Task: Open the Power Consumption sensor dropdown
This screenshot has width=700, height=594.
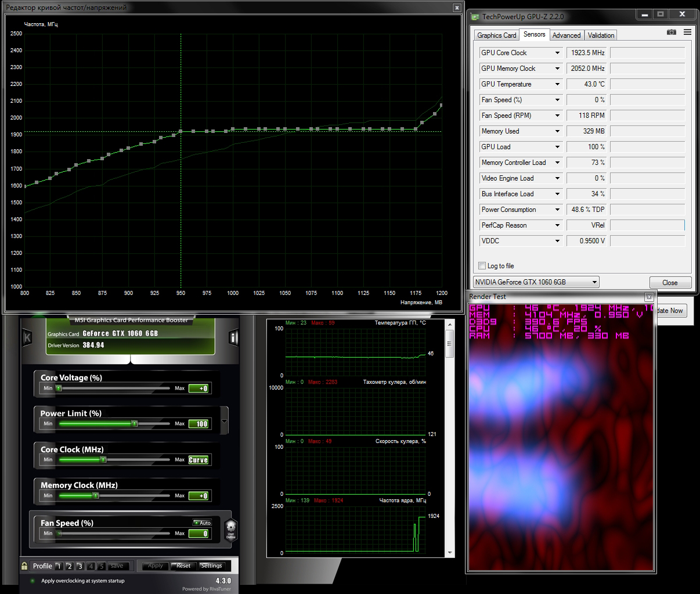Action: 557,210
